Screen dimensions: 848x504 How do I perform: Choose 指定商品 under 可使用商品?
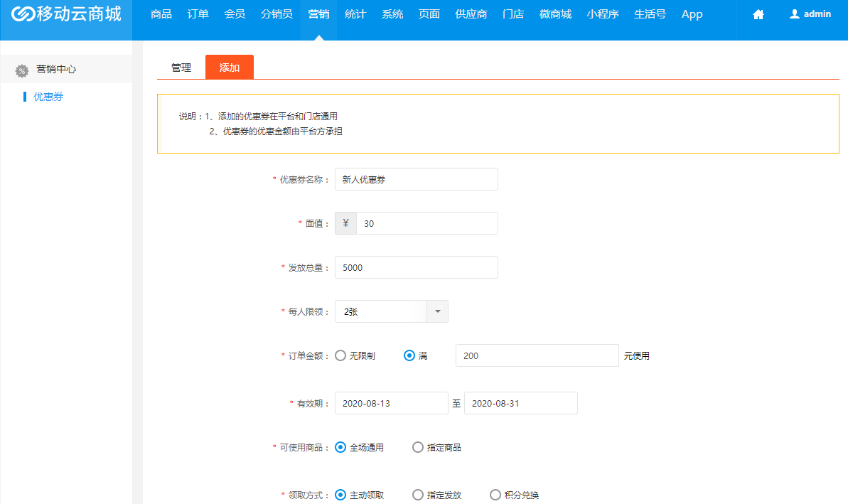coord(417,447)
